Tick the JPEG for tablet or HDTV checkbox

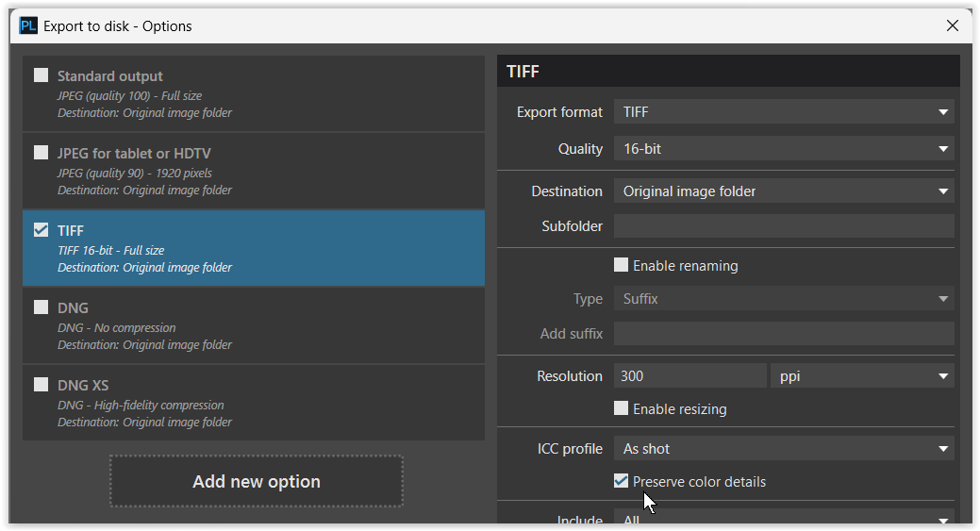42,153
